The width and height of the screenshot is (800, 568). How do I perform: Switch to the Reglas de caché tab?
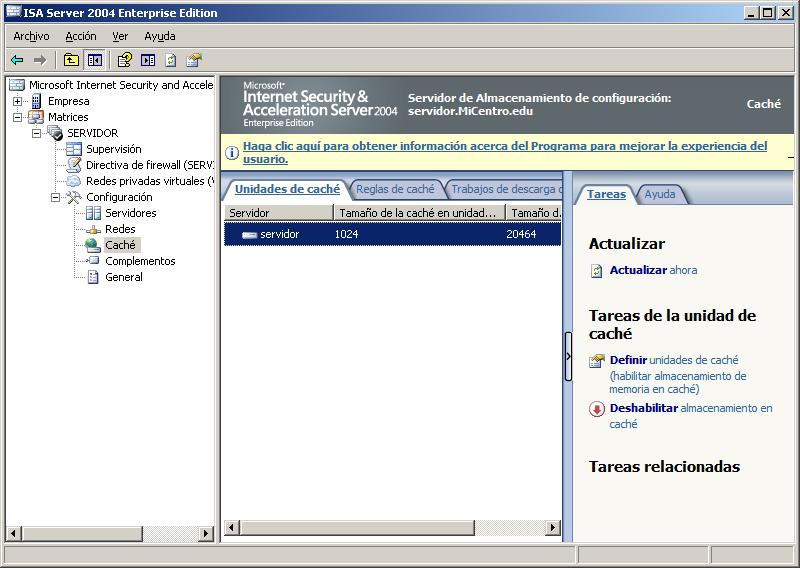tap(395, 189)
